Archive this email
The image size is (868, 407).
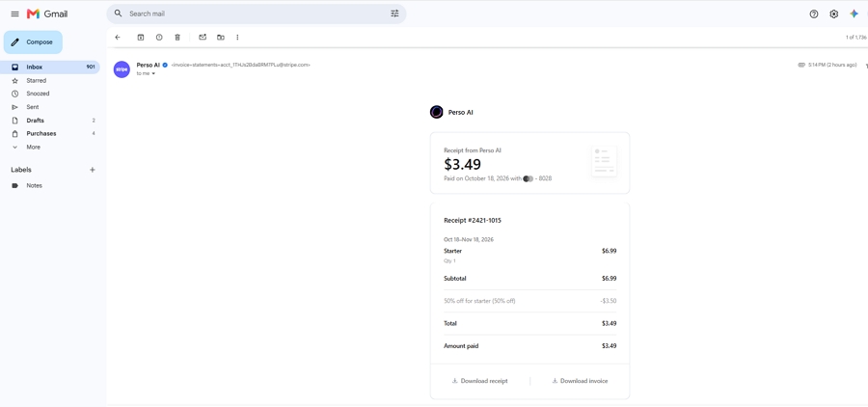click(x=141, y=37)
